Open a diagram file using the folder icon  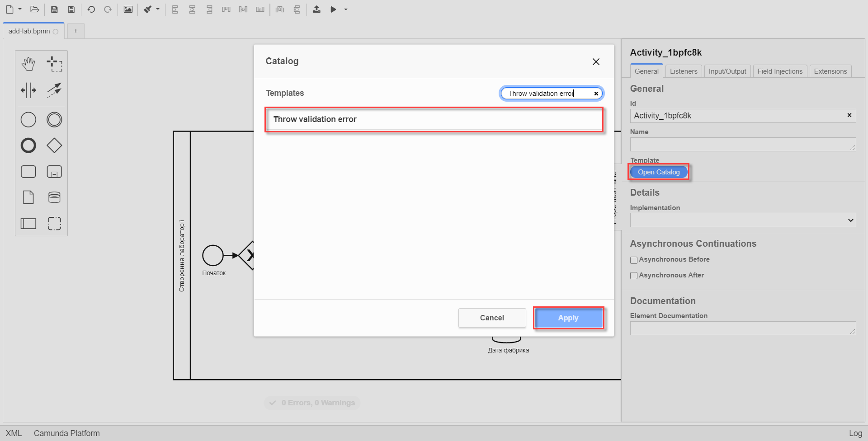(34, 9)
